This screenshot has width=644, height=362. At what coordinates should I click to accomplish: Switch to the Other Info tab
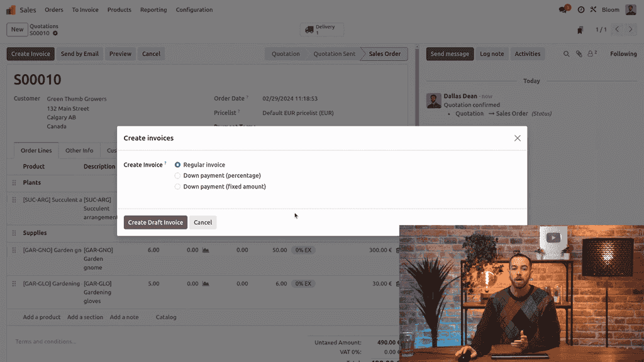(79, 151)
